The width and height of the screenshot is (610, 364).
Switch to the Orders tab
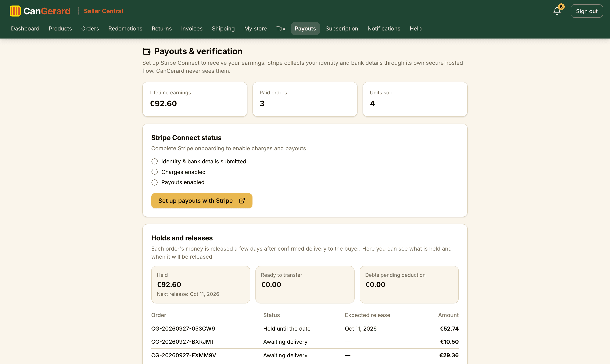pyautogui.click(x=90, y=28)
